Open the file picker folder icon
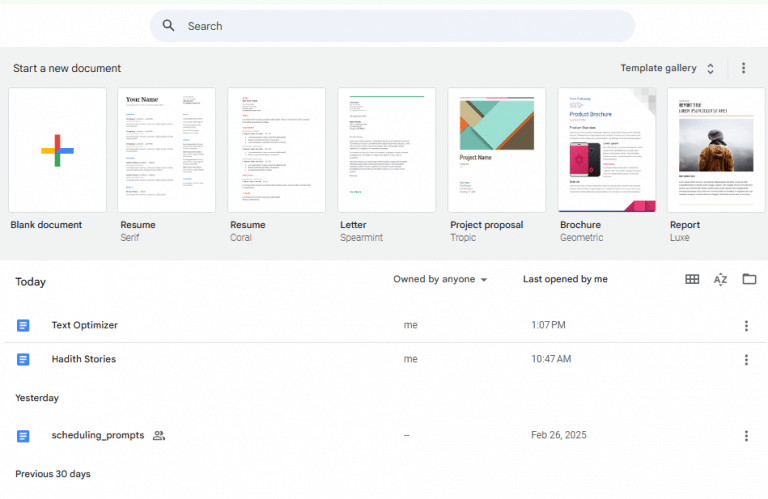The image size is (768, 499). tap(749, 280)
